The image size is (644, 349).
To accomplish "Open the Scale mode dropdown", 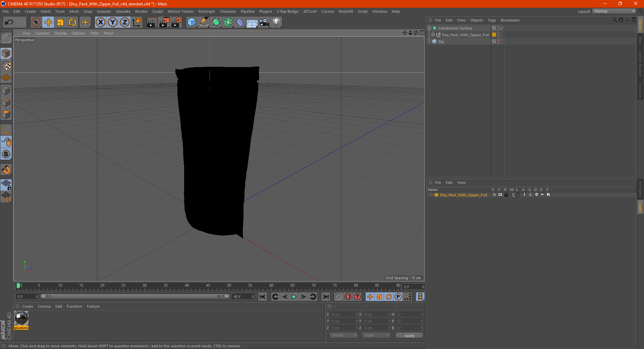I will 376,335.
